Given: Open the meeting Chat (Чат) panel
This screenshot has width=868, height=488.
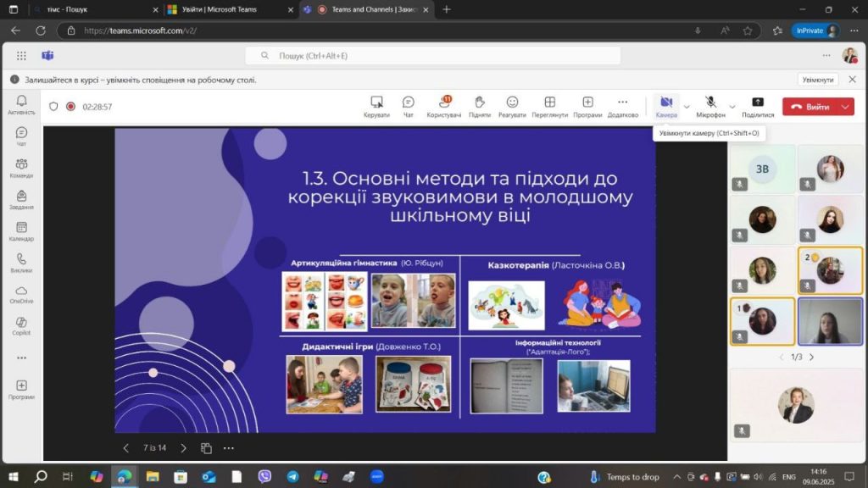Looking at the screenshot, I should [x=408, y=106].
